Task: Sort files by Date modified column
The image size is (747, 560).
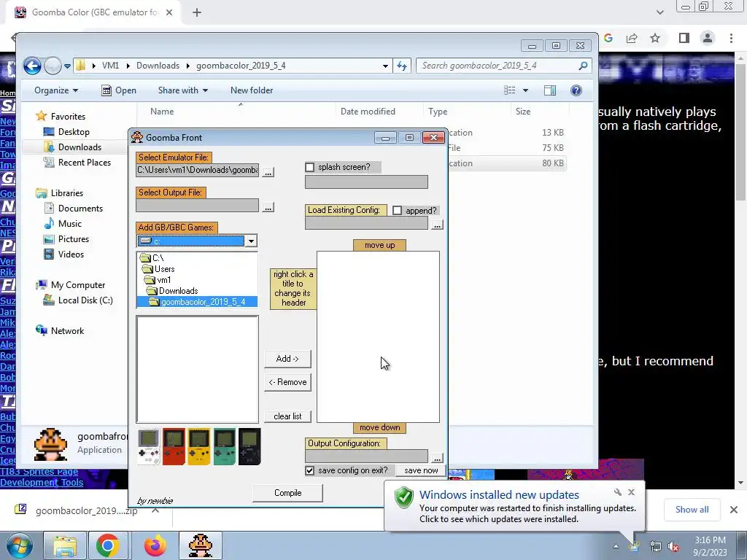Action: 368,112
